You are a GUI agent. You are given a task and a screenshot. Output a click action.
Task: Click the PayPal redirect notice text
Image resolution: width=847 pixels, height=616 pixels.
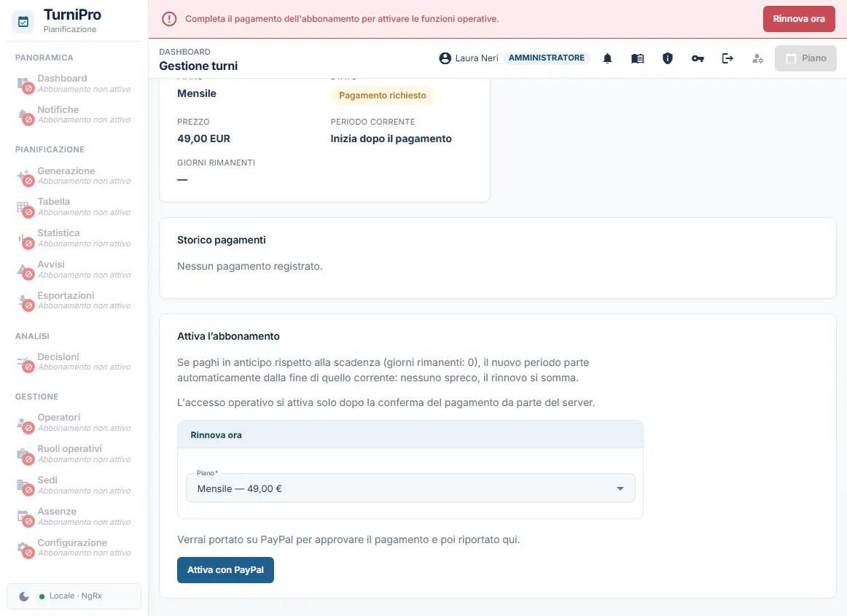(348, 539)
